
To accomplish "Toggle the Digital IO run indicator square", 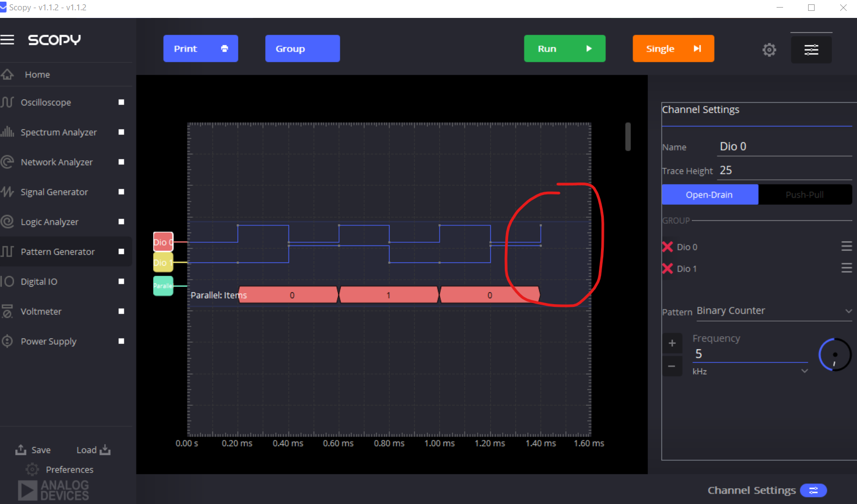I will pos(121,281).
